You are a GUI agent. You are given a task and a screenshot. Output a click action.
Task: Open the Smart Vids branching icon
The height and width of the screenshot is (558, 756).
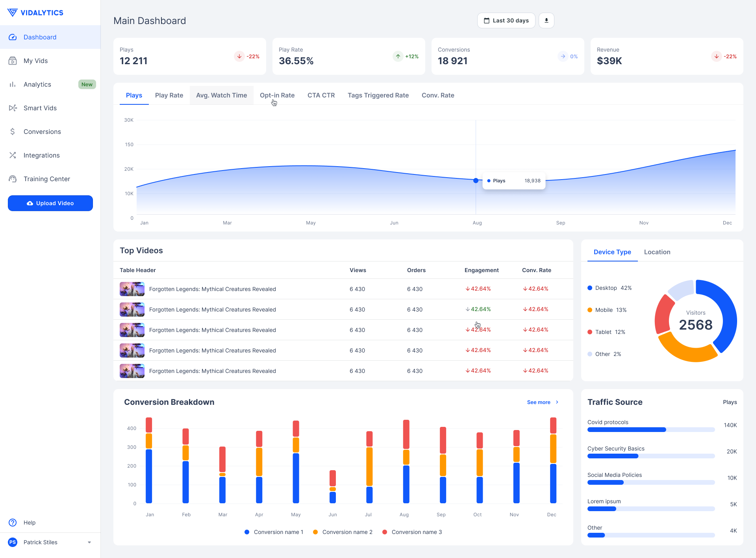tap(13, 108)
